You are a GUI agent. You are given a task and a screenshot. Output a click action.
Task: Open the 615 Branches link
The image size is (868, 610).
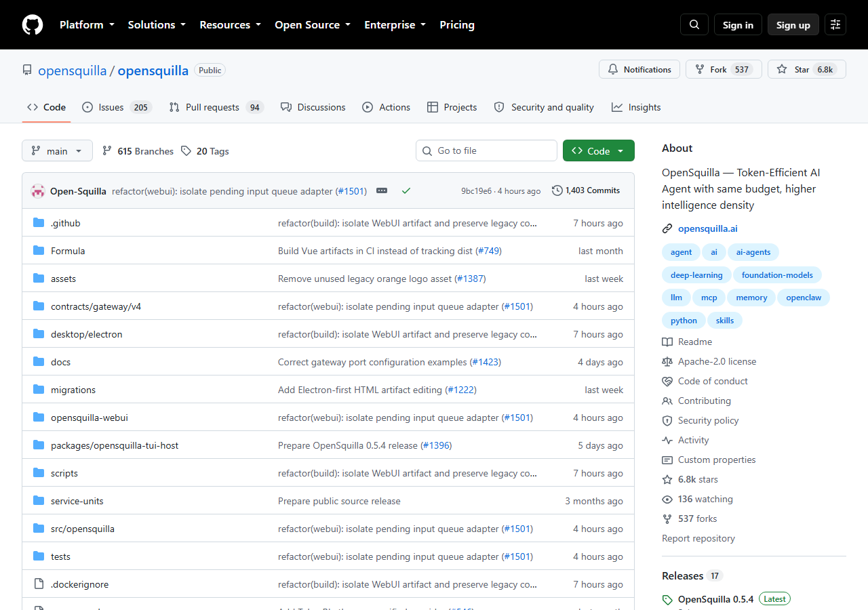click(138, 151)
